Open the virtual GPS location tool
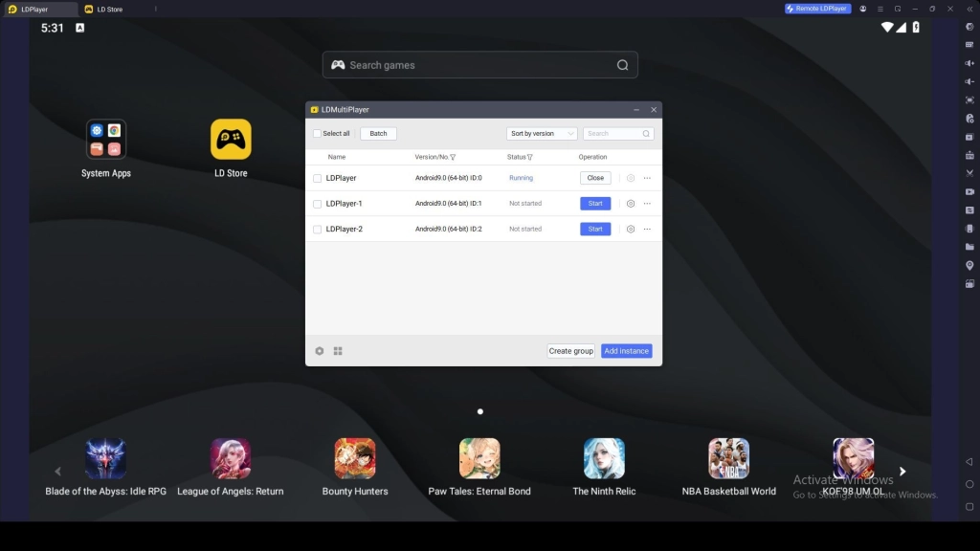Viewport: 980px width, 551px height. (969, 265)
